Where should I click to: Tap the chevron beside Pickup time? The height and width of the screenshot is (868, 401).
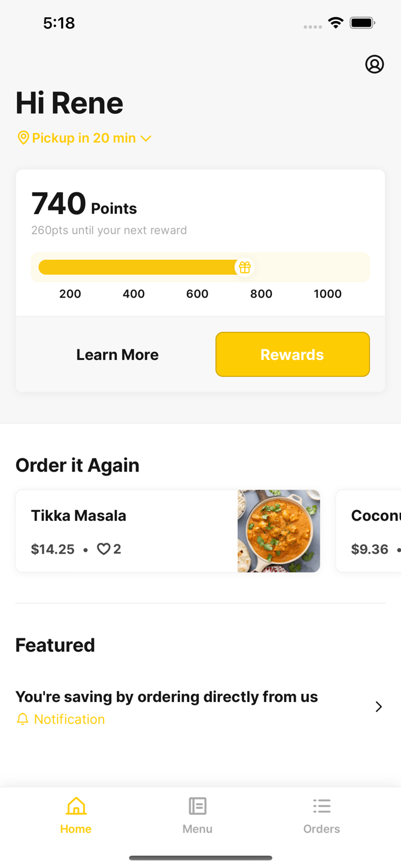[x=146, y=138]
